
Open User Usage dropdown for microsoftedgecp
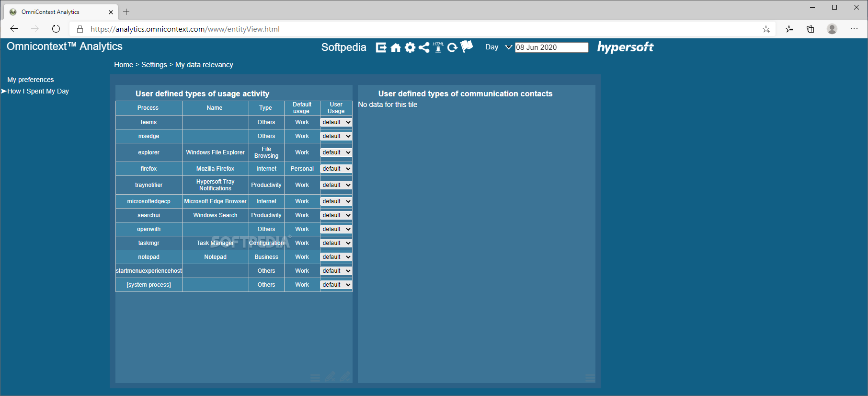tap(336, 201)
